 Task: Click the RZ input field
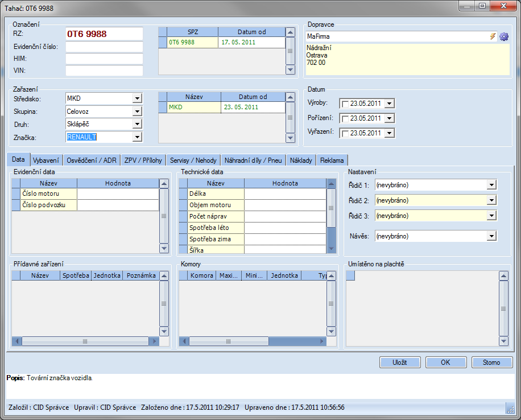click(x=104, y=34)
